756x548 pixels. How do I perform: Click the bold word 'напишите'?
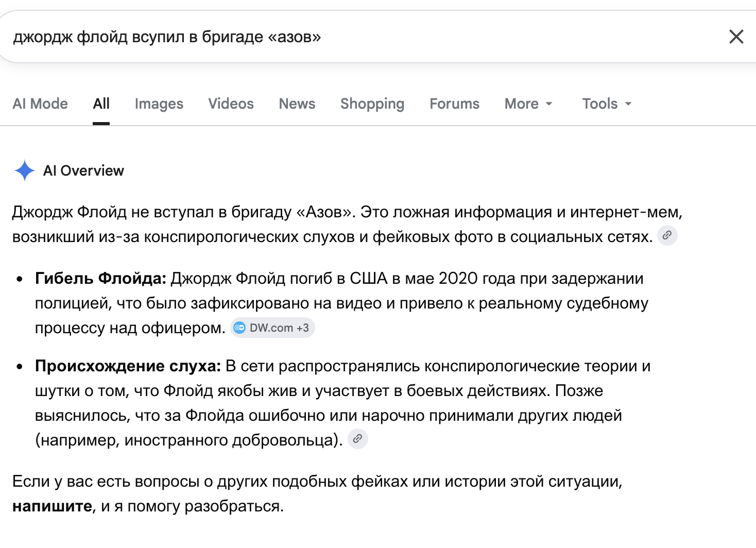[53, 506]
